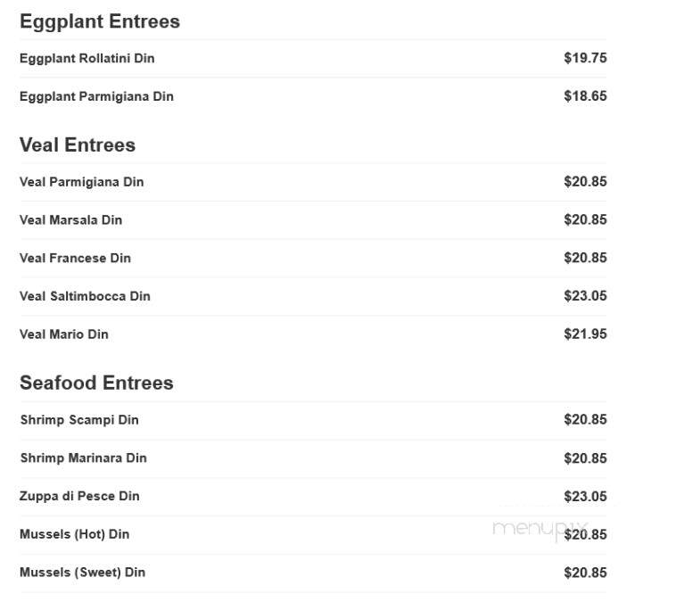This screenshot has height=602, width=700.
Task: Click the $18.65 Eggplant Parmigiana price
Action: click(x=585, y=96)
